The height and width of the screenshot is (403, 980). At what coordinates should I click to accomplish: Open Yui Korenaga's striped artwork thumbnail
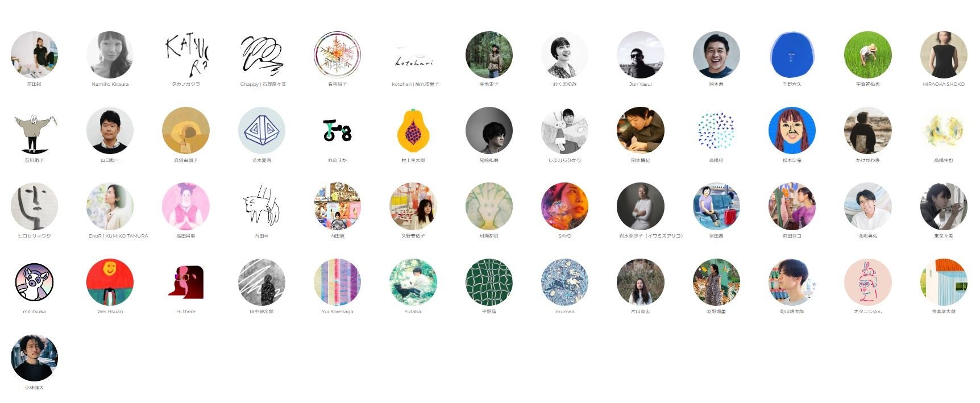point(337,282)
